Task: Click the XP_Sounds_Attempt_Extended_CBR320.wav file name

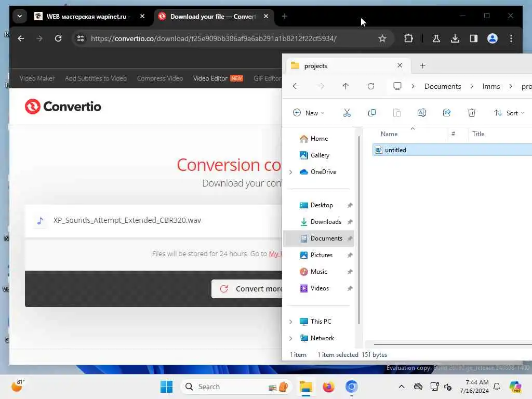Action: point(127,220)
